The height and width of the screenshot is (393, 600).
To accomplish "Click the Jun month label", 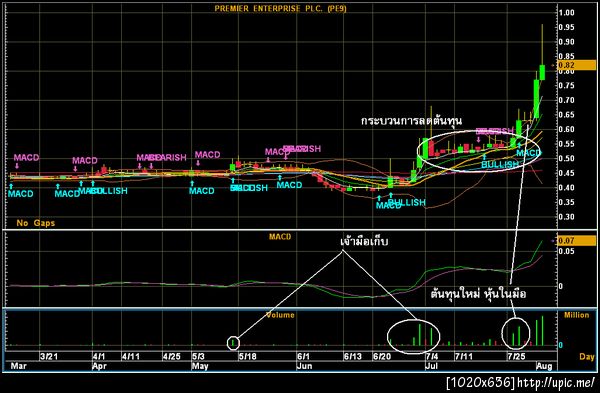I will [x=305, y=366].
